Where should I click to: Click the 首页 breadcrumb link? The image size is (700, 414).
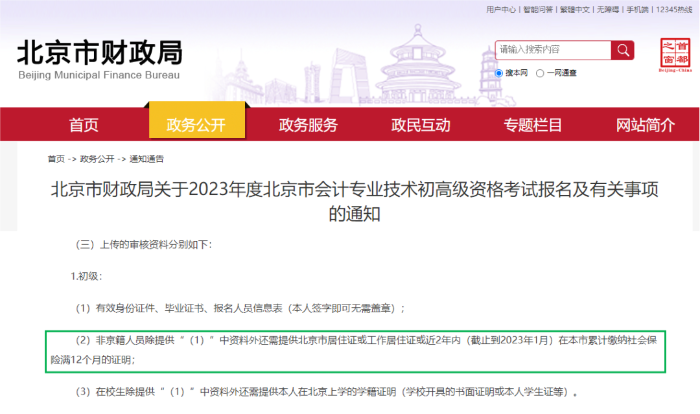click(x=56, y=160)
